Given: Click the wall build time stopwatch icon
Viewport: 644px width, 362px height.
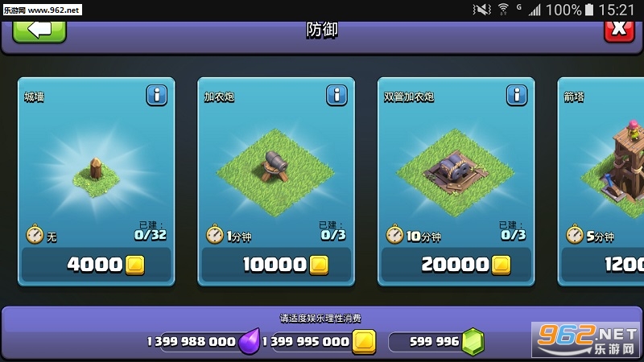Looking at the screenshot, I should 35,234.
